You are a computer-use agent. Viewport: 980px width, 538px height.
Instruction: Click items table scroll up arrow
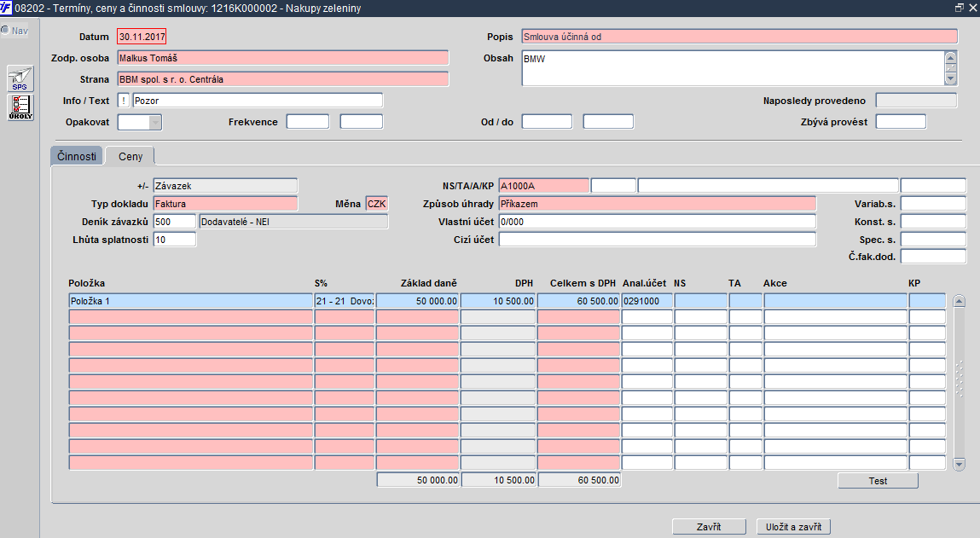[x=959, y=301]
